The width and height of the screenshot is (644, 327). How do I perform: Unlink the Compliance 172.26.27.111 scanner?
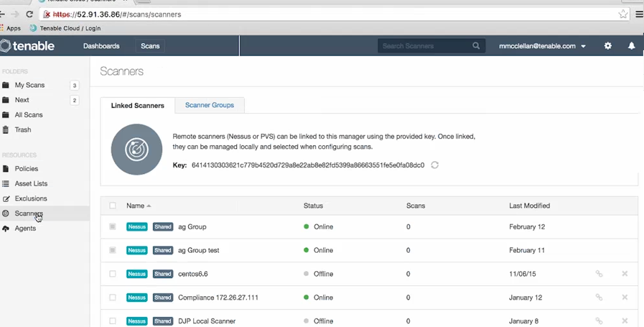599,297
